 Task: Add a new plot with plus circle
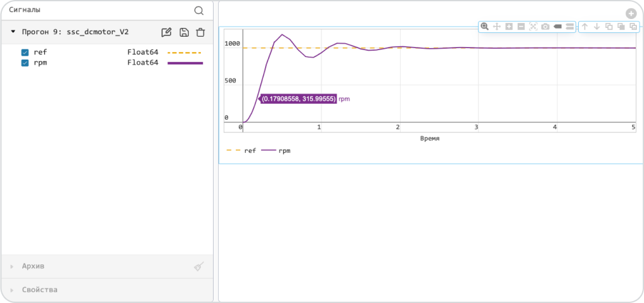point(631,13)
